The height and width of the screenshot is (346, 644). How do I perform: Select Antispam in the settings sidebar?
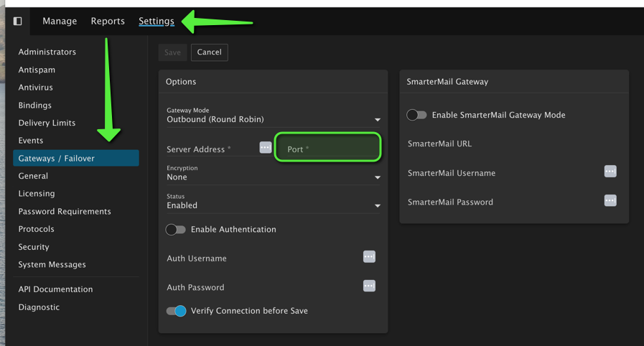pyautogui.click(x=37, y=70)
